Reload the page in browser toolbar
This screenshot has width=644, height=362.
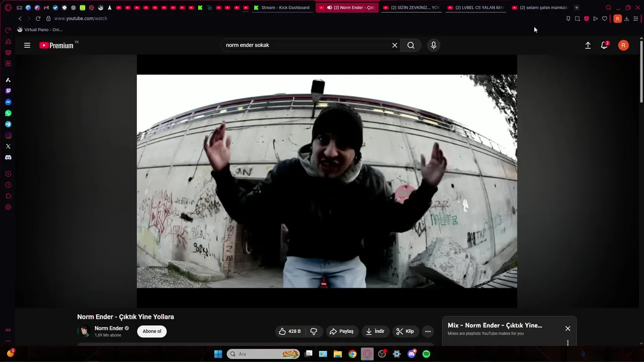pos(38,19)
